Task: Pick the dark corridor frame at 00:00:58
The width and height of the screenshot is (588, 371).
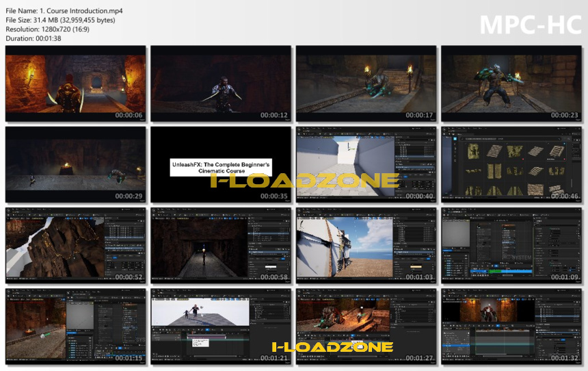Action: pos(221,245)
